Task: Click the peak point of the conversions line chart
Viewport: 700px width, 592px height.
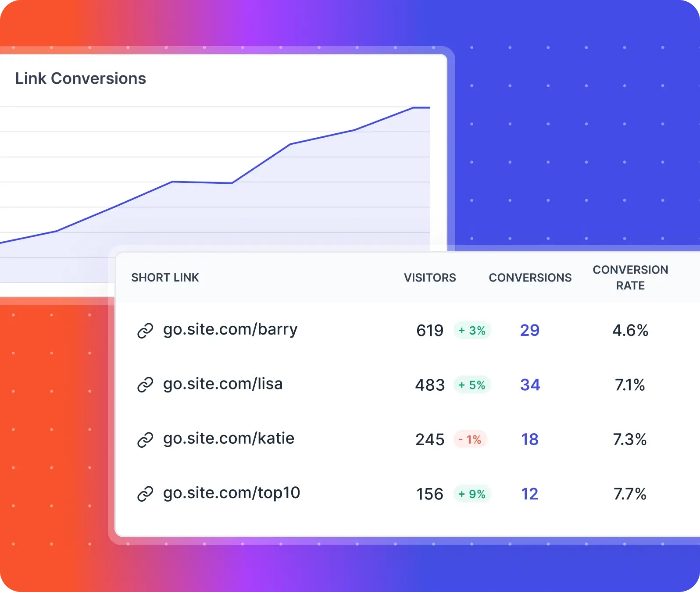Action: point(414,107)
